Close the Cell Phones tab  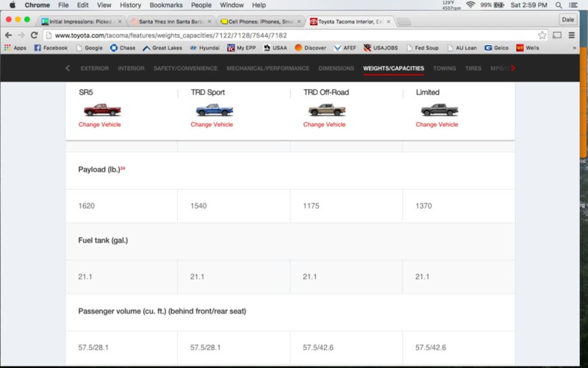(299, 21)
